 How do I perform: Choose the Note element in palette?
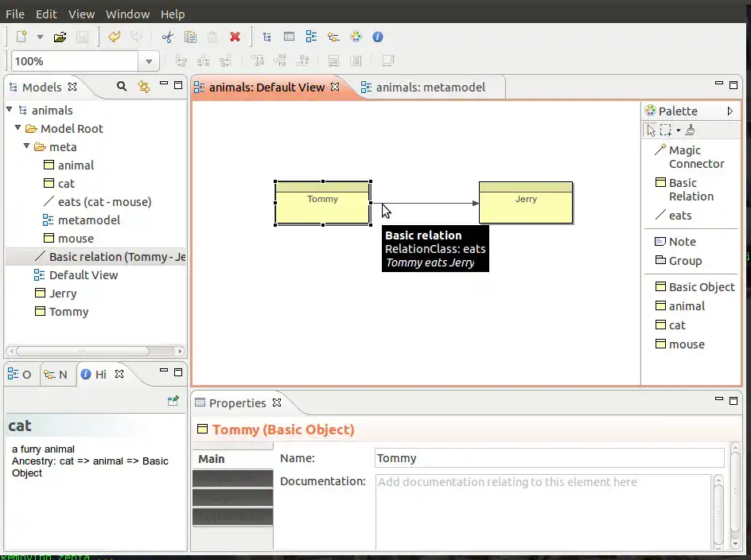tap(682, 242)
